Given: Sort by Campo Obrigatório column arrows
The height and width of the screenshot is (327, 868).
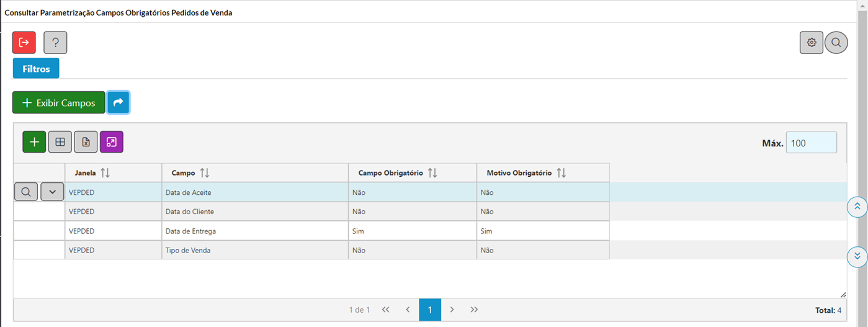Looking at the screenshot, I should (x=433, y=173).
